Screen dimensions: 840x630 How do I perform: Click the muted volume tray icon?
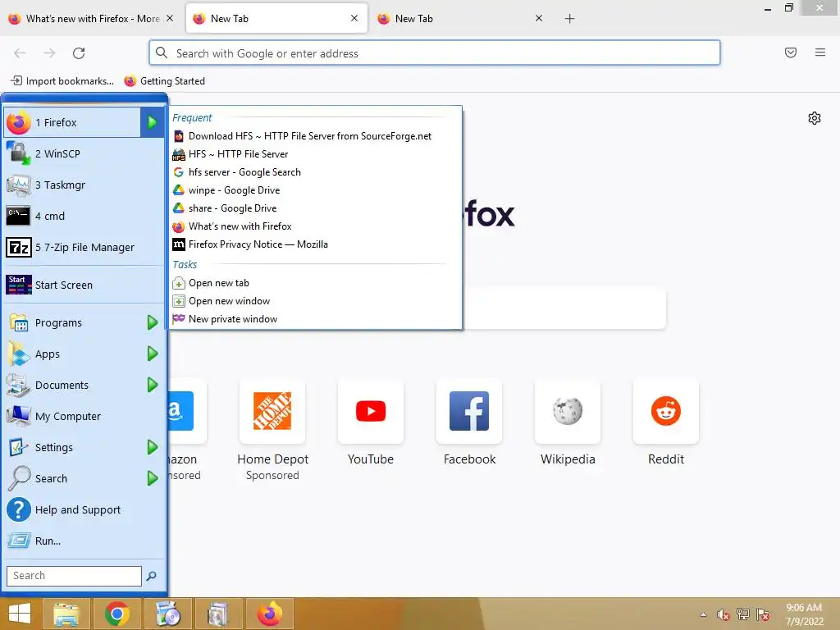coord(724,614)
